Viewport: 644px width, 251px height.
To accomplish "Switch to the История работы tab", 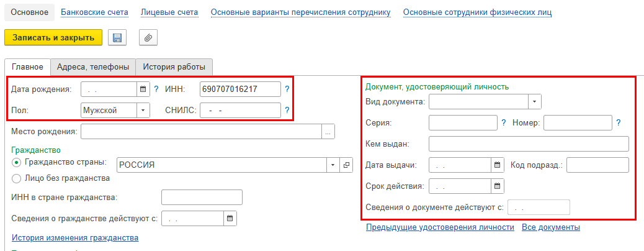I will 174,66.
